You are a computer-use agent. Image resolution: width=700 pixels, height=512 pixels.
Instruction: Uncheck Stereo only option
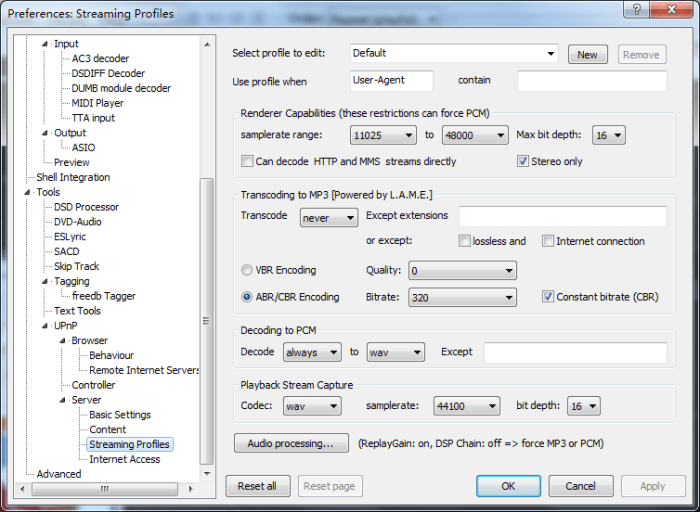[523, 161]
